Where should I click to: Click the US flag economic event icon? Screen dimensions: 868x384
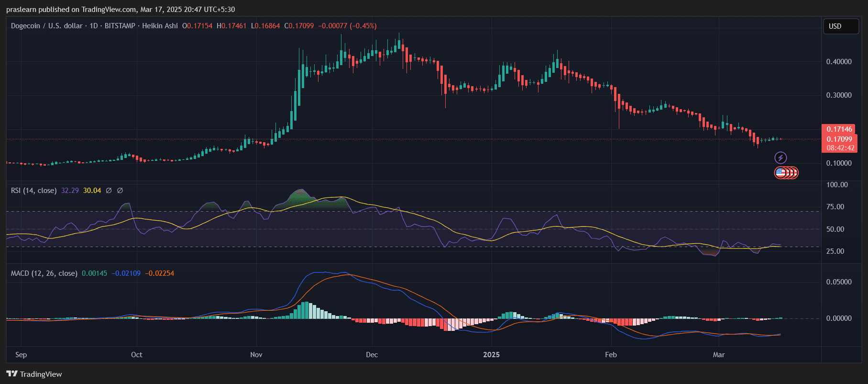[x=781, y=172]
